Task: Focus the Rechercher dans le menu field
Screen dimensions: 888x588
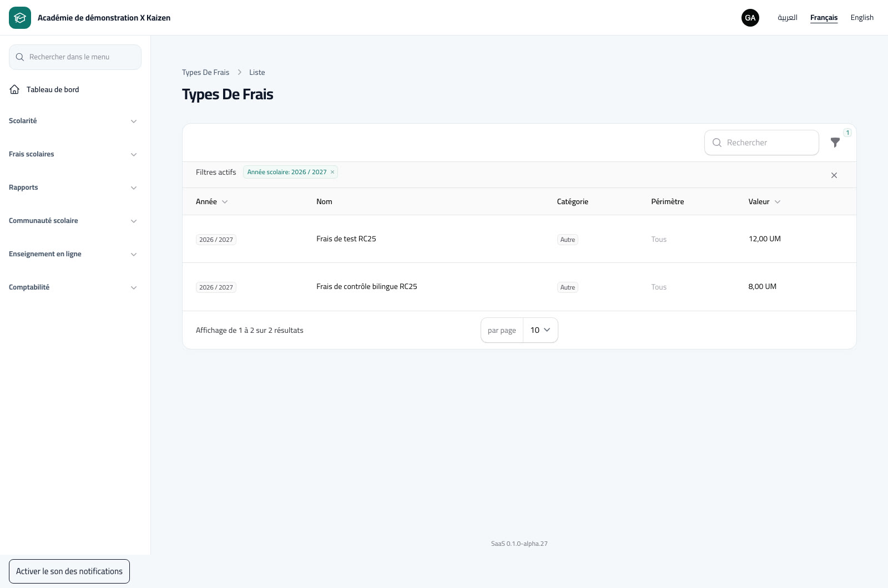Action: tap(75, 57)
